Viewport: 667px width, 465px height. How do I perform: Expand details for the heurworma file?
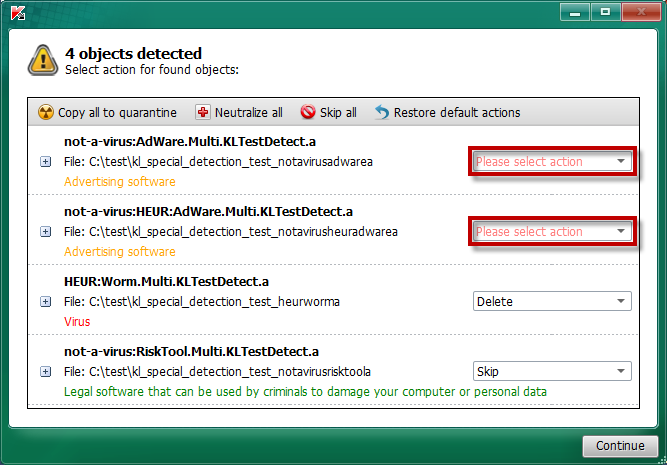46,302
